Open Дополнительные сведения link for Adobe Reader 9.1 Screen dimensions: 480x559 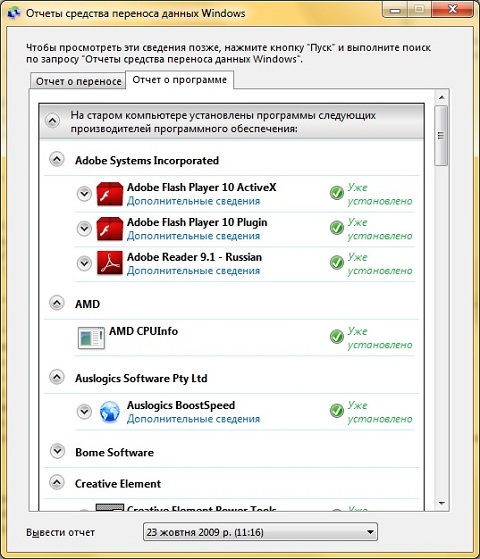pos(193,271)
